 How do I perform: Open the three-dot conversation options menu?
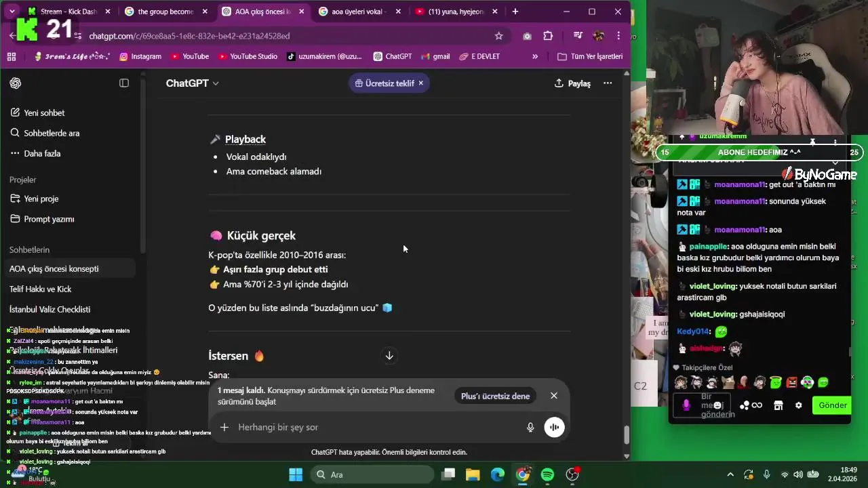(608, 83)
